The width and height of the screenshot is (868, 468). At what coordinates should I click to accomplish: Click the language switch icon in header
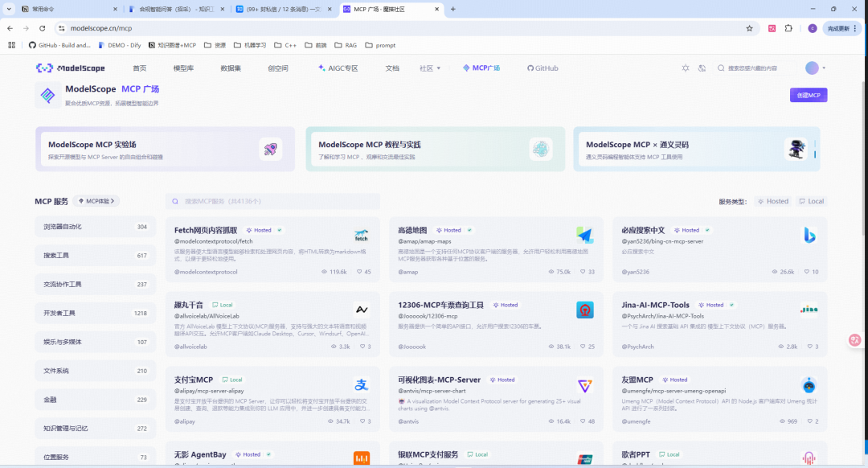[x=702, y=68]
